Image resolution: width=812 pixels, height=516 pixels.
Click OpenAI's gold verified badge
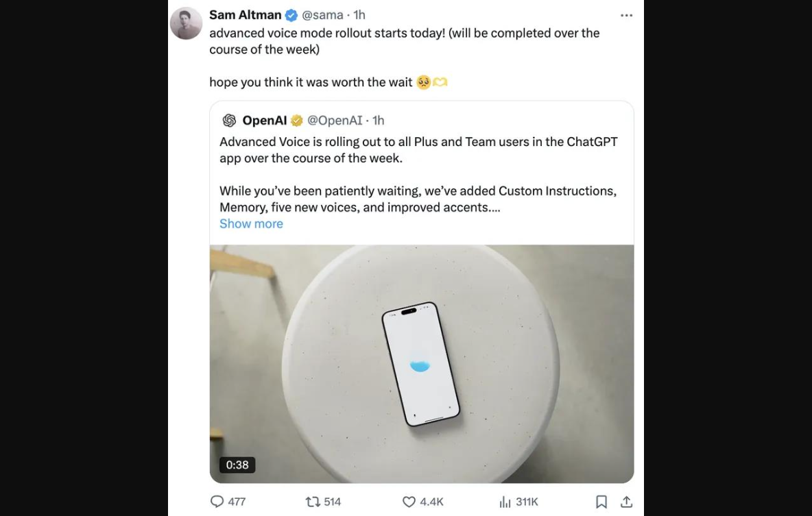pos(297,121)
